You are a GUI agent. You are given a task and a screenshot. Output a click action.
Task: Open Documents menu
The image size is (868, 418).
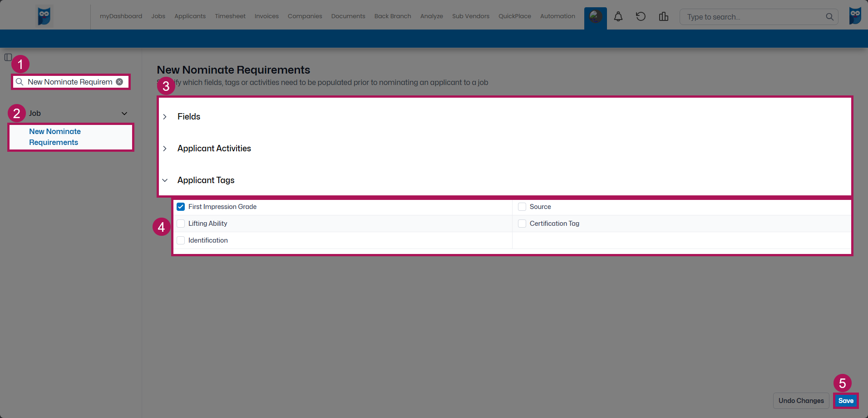[348, 16]
